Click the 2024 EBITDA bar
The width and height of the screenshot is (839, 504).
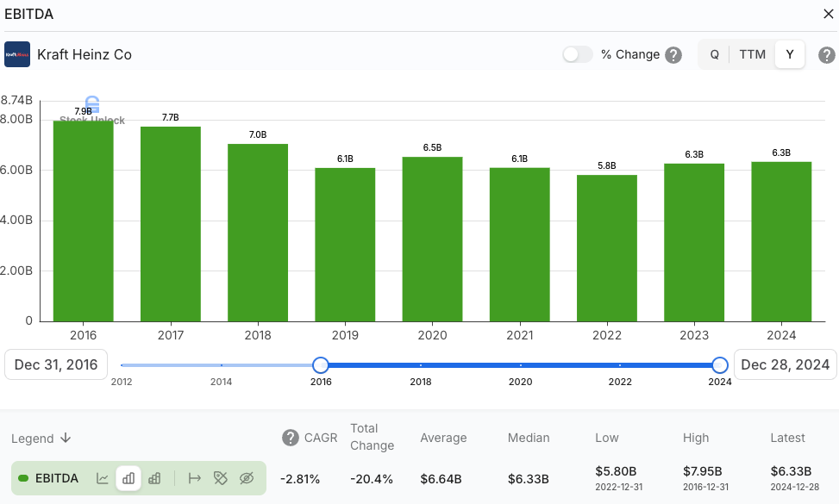[x=781, y=241]
